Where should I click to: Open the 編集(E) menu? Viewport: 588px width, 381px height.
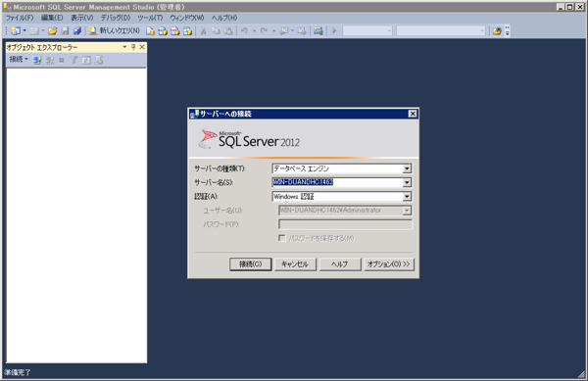(x=52, y=18)
